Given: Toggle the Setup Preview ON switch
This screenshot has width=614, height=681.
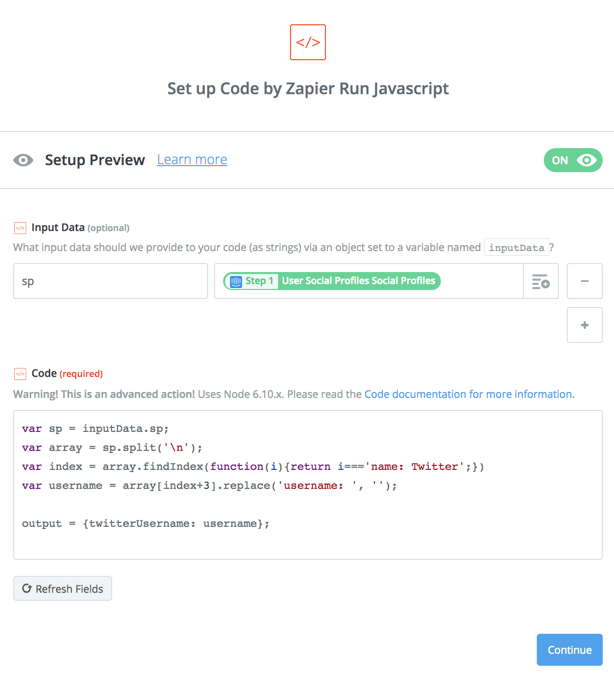Looking at the screenshot, I should pyautogui.click(x=573, y=160).
